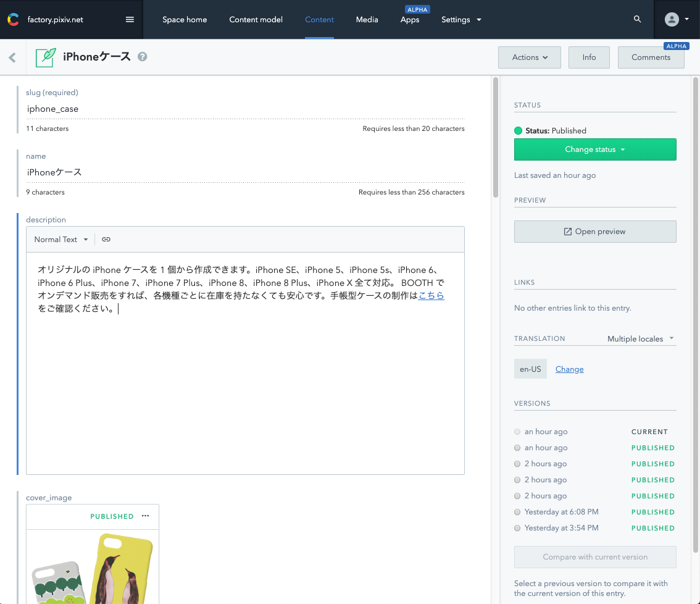Click inside the description text editor
The height and width of the screenshot is (604, 700).
pyautogui.click(x=245, y=363)
